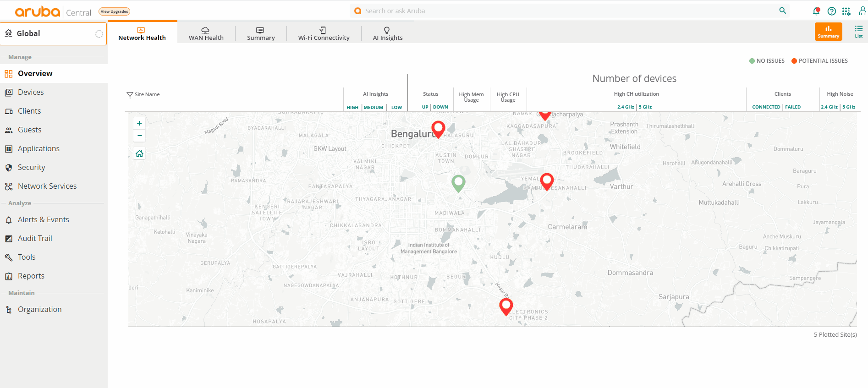The image size is (868, 388).
Task: Open the Wi-Fi Connectivity tab
Action: coord(324,33)
